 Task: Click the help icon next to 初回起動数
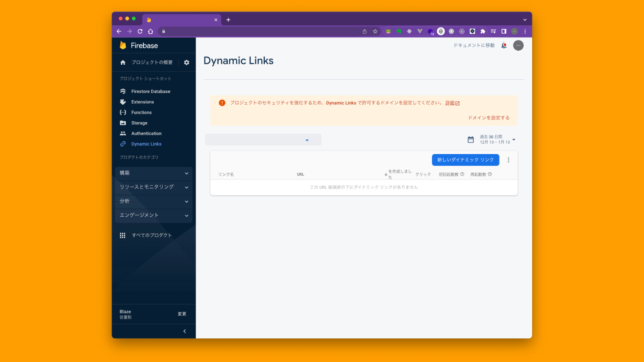(x=462, y=174)
